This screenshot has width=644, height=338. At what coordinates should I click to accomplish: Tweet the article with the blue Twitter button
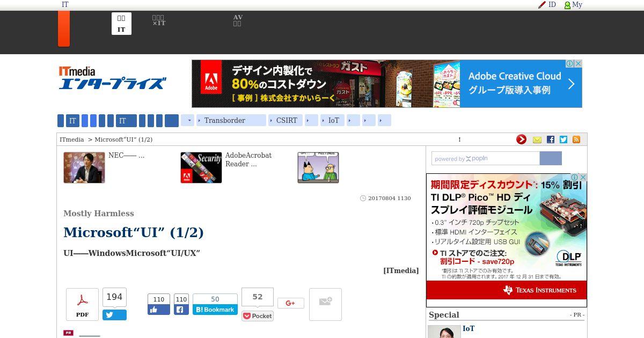click(x=114, y=315)
